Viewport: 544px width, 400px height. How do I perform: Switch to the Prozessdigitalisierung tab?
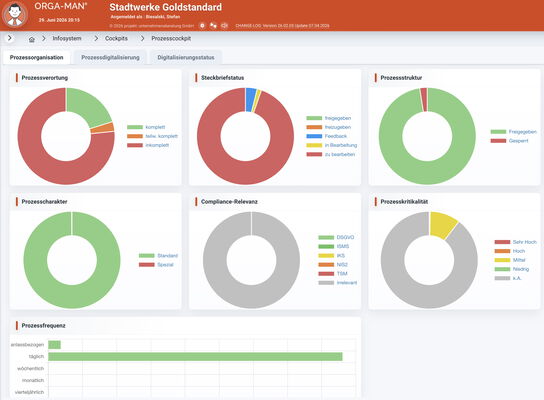(110, 58)
